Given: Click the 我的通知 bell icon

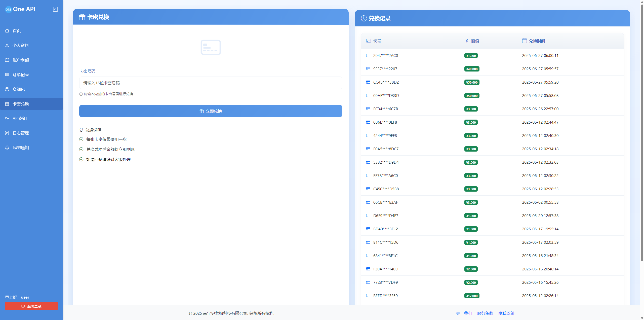Looking at the screenshot, I should coord(7,148).
